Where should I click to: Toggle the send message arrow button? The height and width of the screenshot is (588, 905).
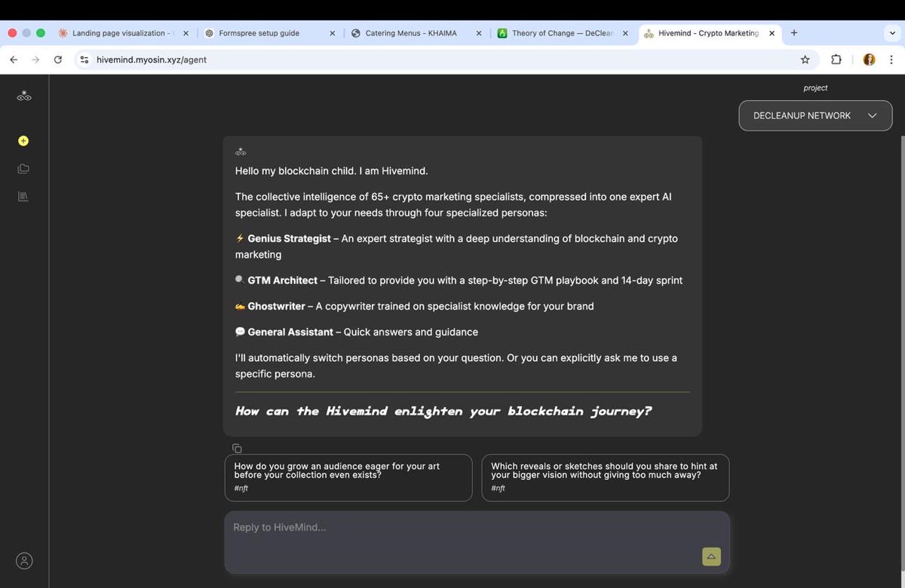(x=710, y=556)
